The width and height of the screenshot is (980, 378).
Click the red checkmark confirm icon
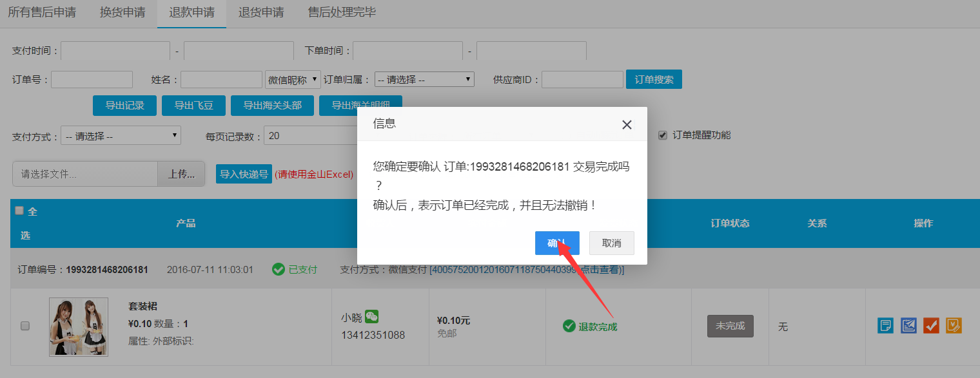click(x=931, y=325)
